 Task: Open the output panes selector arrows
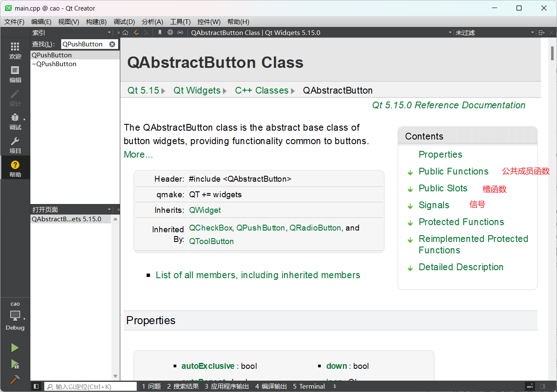tap(335, 386)
